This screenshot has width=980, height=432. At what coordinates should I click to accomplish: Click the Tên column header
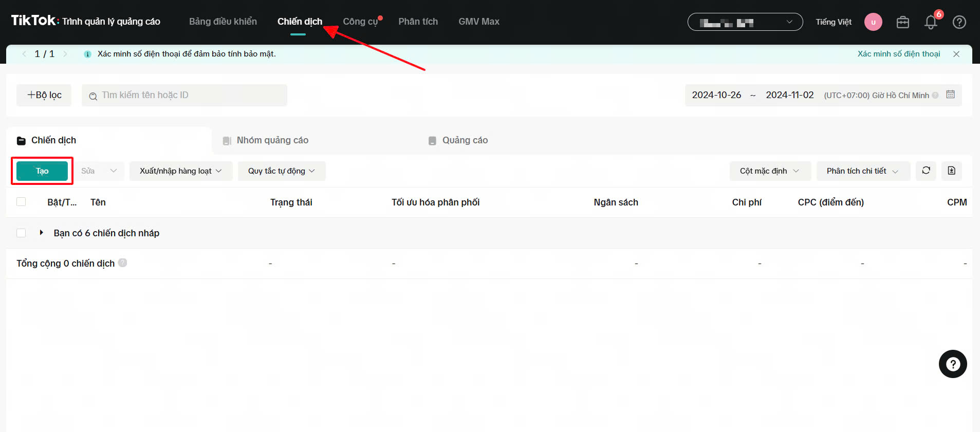[x=98, y=202]
